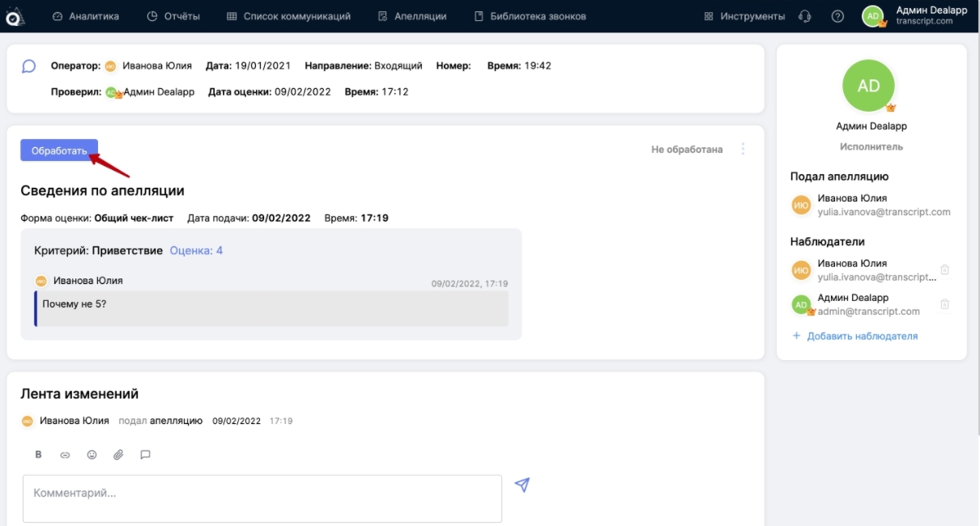The image size is (980, 526).
Task: Delete observer Админ Dealapp with trash icon
Action: [944, 304]
